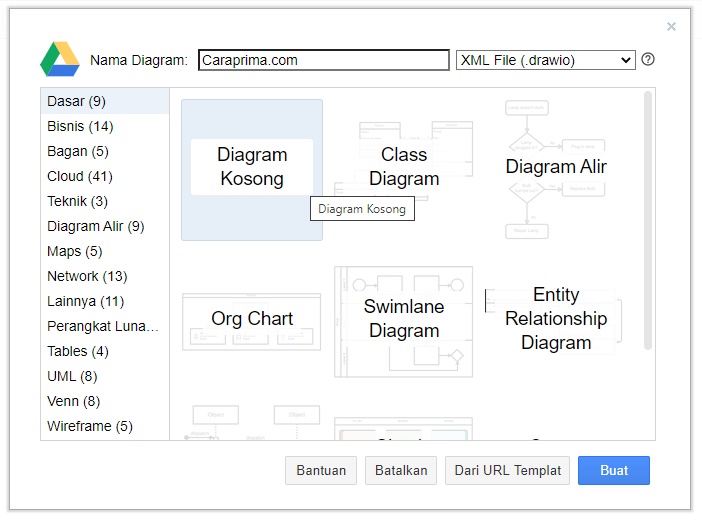Open the UML (8) category

pyautogui.click(x=72, y=376)
